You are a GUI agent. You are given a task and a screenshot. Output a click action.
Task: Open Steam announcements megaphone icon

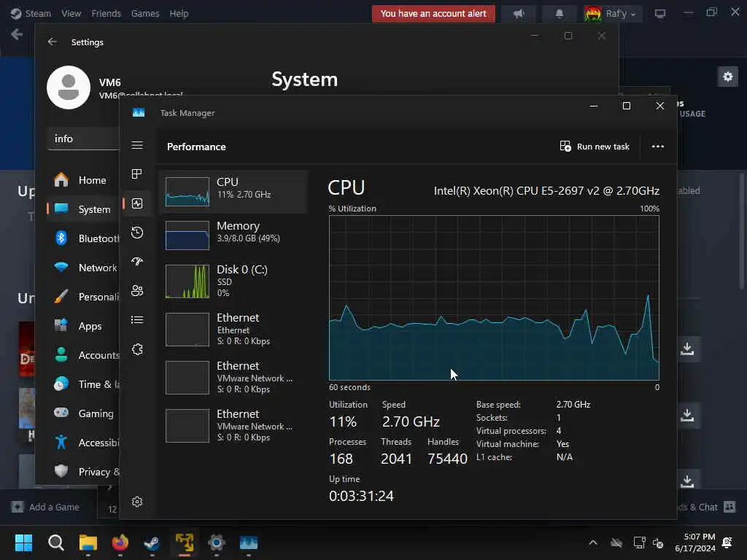click(519, 13)
